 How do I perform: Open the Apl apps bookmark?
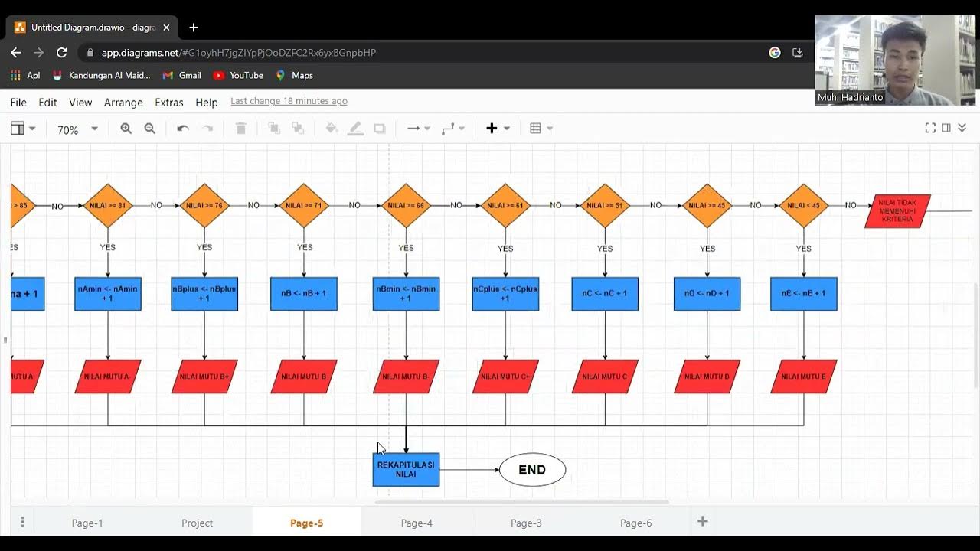coord(25,75)
